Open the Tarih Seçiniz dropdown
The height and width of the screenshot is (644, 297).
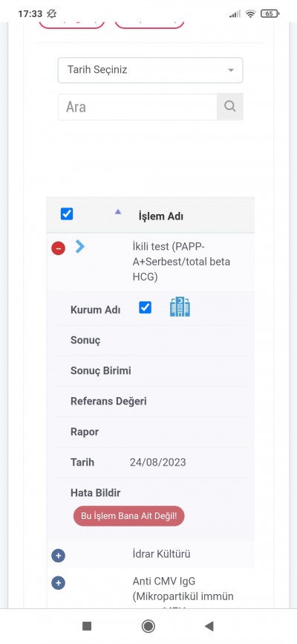tap(150, 70)
